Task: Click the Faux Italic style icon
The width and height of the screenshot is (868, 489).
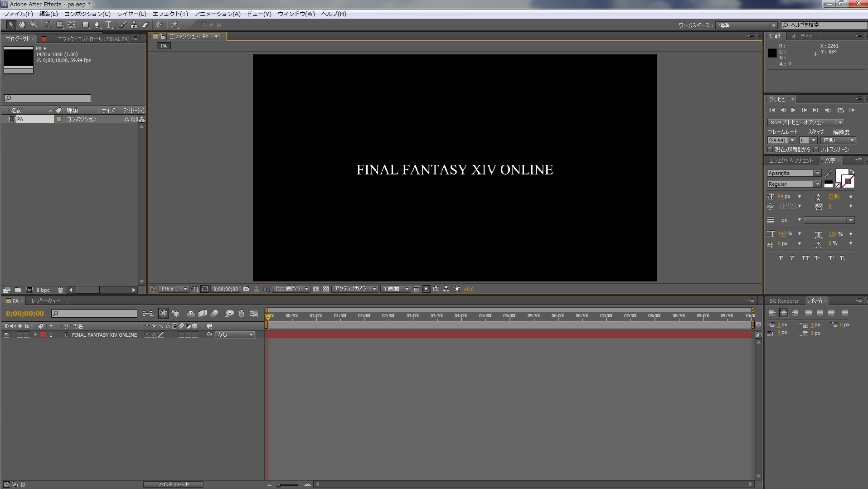Action: pos(792,258)
